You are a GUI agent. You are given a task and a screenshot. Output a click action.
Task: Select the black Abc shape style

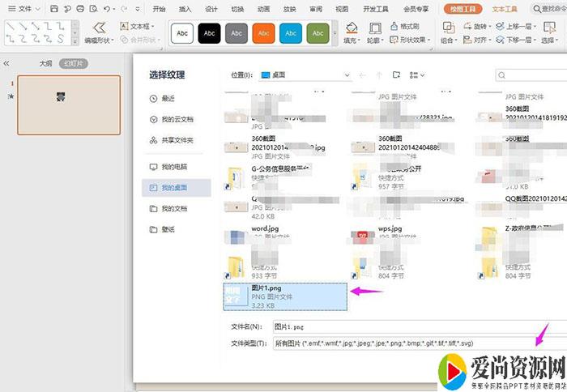point(210,33)
